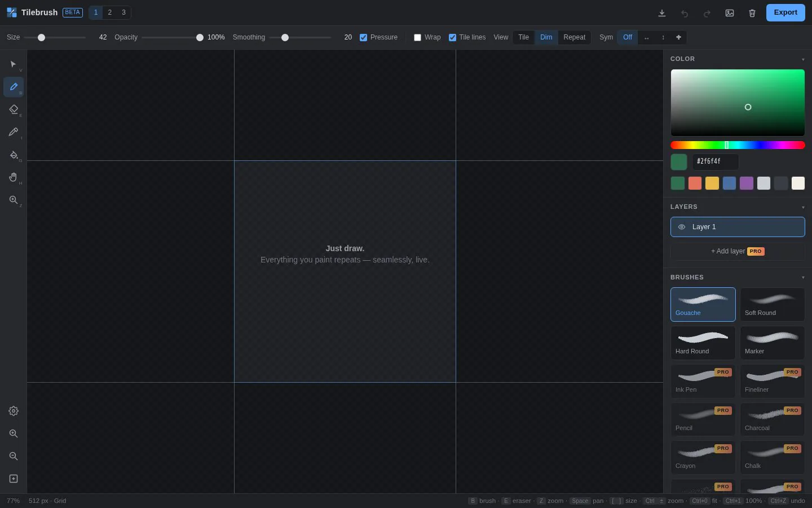Click the hex color input field
The height and width of the screenshot is (508, 812).
point(716,161)
